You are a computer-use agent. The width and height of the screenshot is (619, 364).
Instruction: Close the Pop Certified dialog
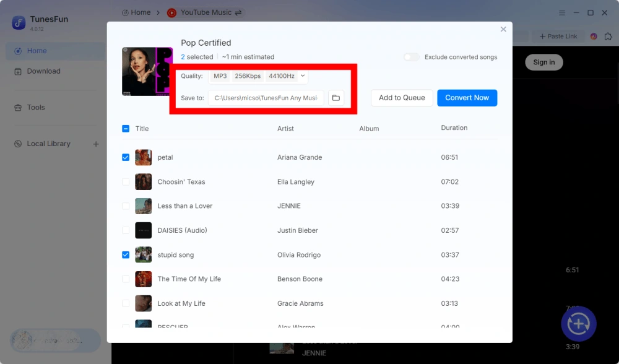[503, 29]
